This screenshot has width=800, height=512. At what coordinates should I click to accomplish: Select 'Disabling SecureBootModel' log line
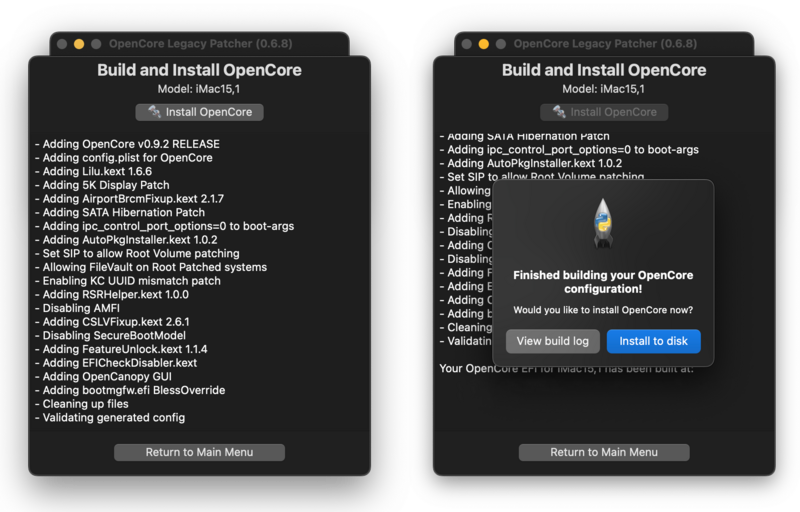click(x=110, y=336)
